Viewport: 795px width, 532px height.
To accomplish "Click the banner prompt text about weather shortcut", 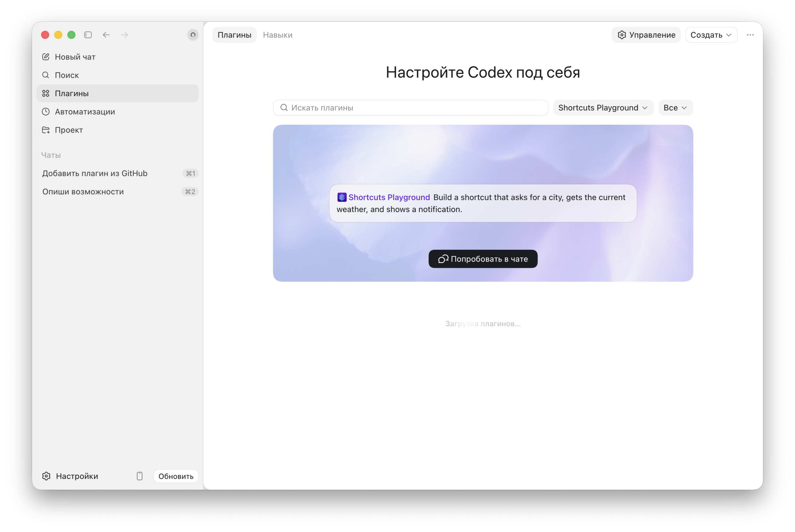I will [481, 203].
